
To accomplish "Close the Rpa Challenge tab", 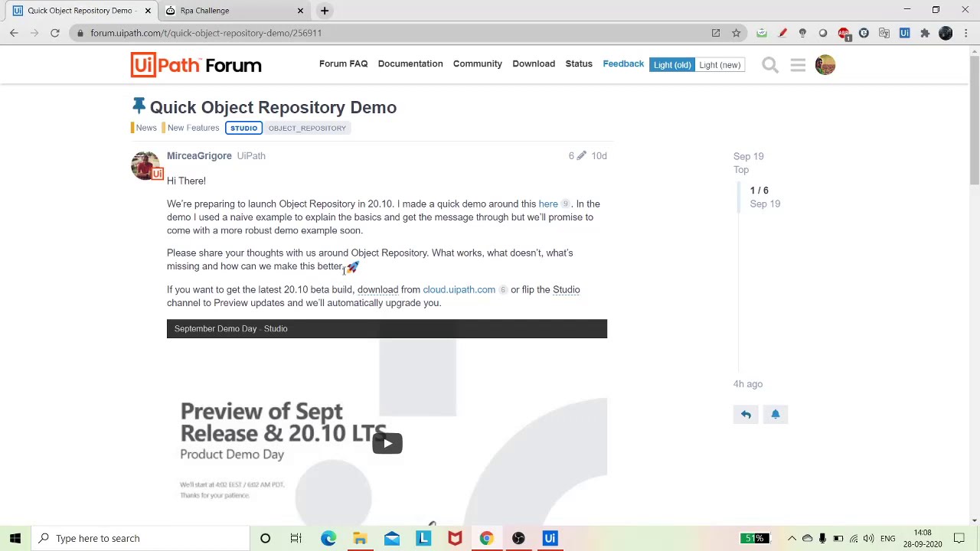I will pos(300,11).
